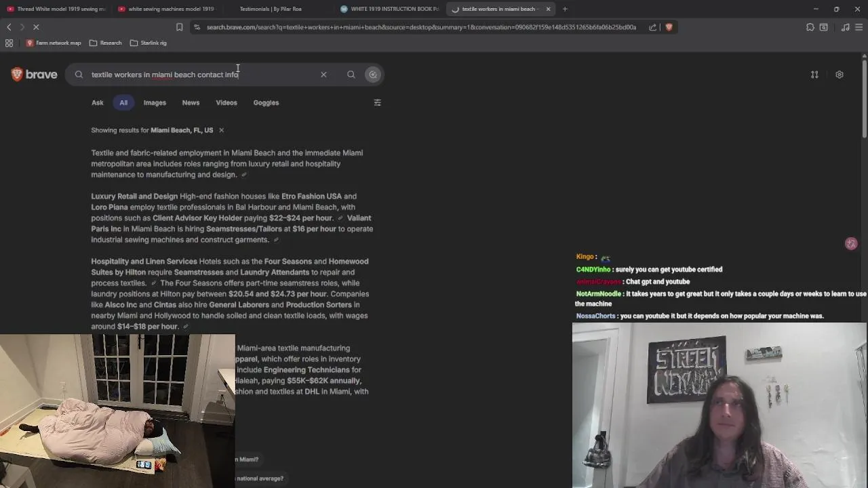
Task: Open Farm network map bookmark
Action: click(x=54, y=43)
